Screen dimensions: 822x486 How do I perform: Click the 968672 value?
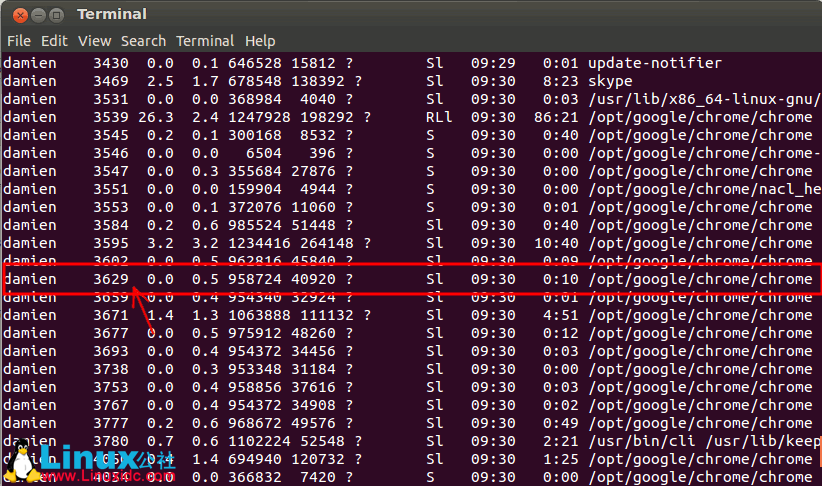[x=255, y=423]
